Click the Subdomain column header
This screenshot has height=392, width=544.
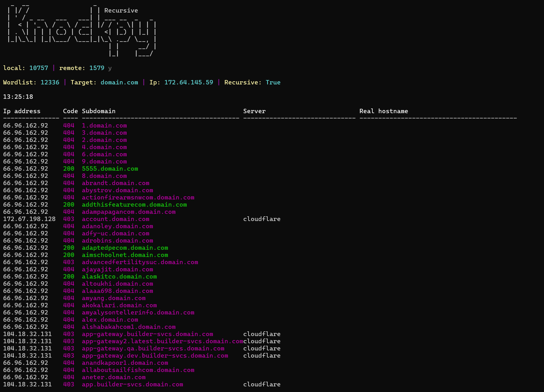click(x=99, y=111)
